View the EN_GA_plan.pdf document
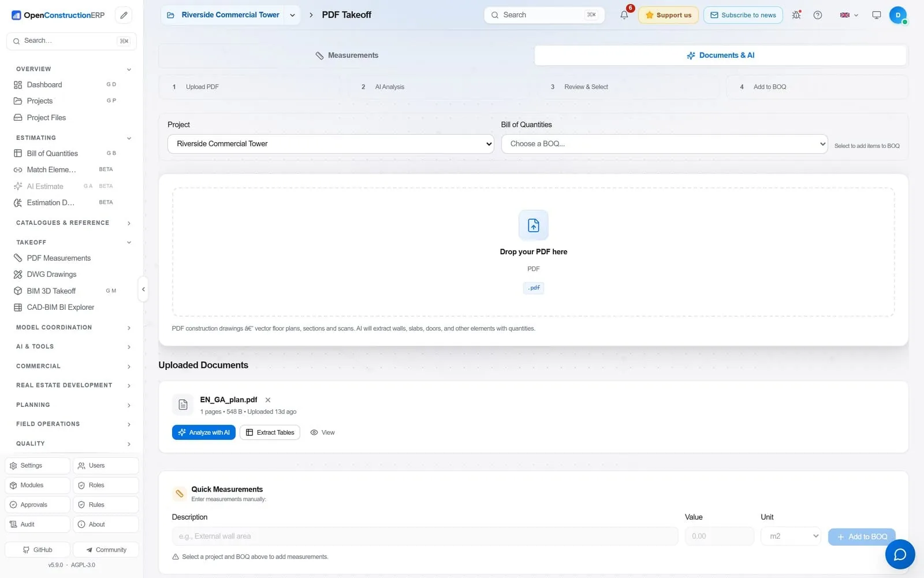Viewport: 924px width, 578px height. coord(322,432)
